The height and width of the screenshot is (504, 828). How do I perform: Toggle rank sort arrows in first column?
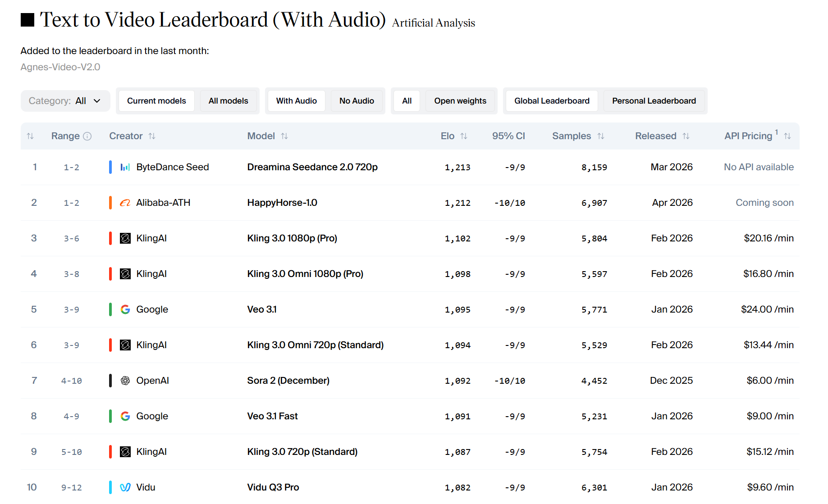[30, 136]
